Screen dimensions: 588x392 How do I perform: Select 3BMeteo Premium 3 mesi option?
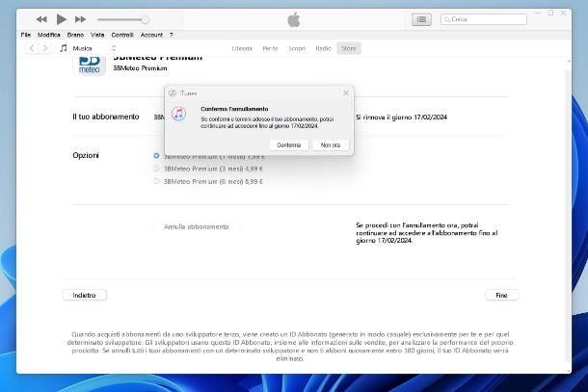pyautogui.click(x=156, y=169)
